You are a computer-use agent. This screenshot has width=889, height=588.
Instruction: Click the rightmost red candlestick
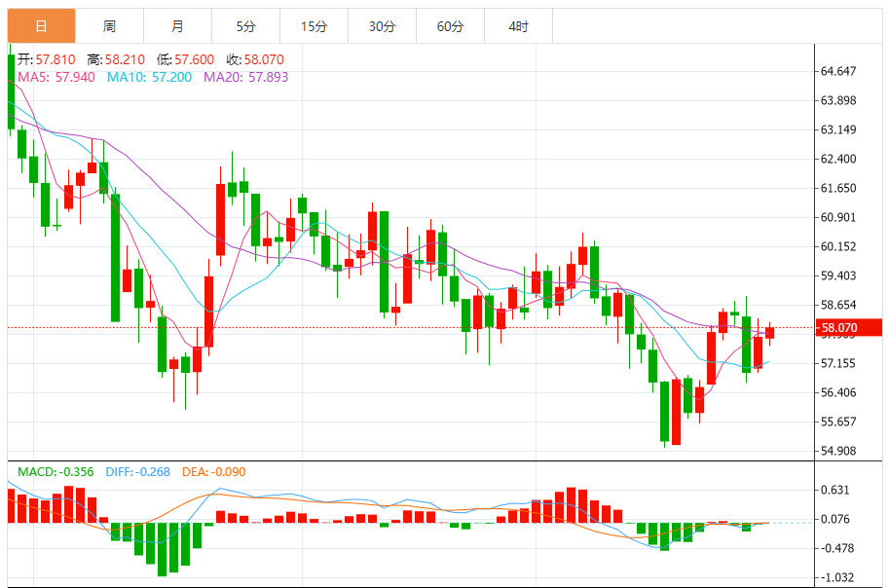pyautogui.click(x=769, y=332)
